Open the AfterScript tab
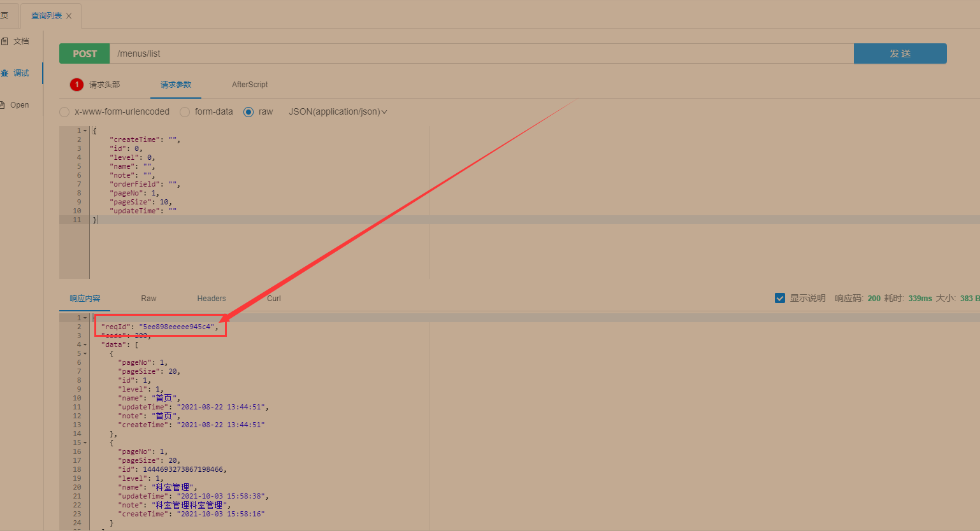 click(250, 85)
